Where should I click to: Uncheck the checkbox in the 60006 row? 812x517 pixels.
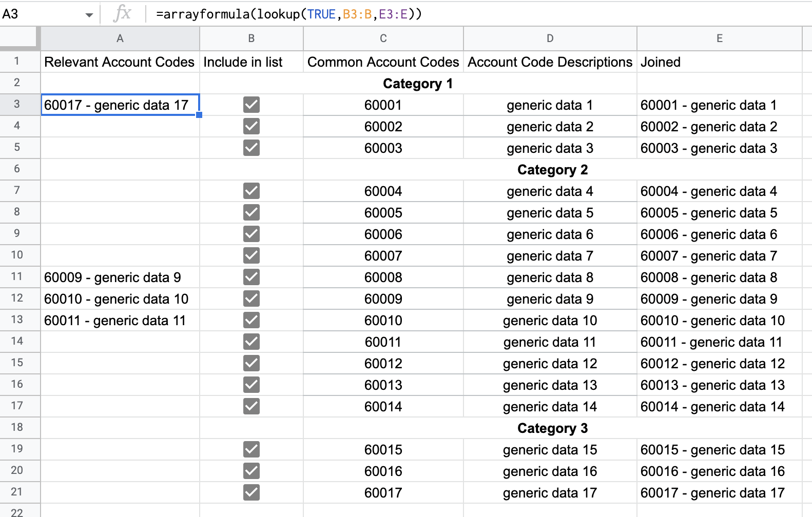tap(252, 234)
